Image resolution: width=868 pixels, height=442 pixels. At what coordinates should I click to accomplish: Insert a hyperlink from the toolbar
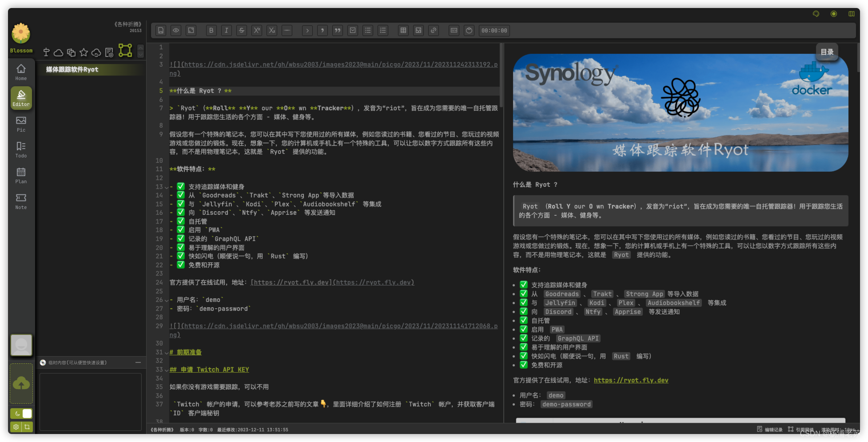tap(434, 31)
